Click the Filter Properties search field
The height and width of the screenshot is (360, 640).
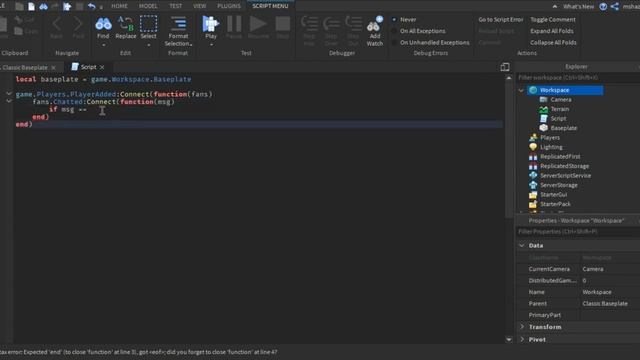(577, 231)
